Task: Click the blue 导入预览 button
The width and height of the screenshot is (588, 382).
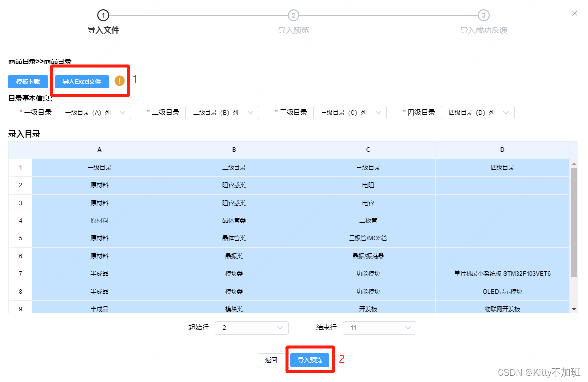Action: [x=310, y=360]
